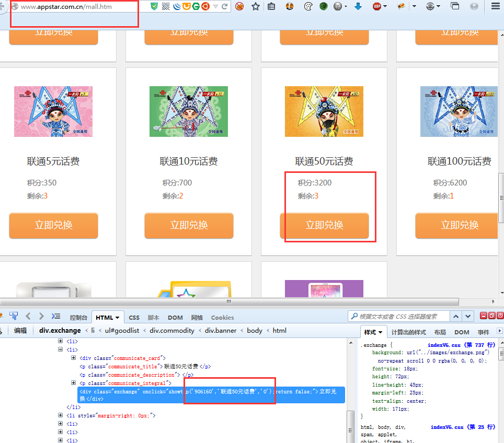Select ul#goodlist in the breadcrumb path

pos(122,331)
